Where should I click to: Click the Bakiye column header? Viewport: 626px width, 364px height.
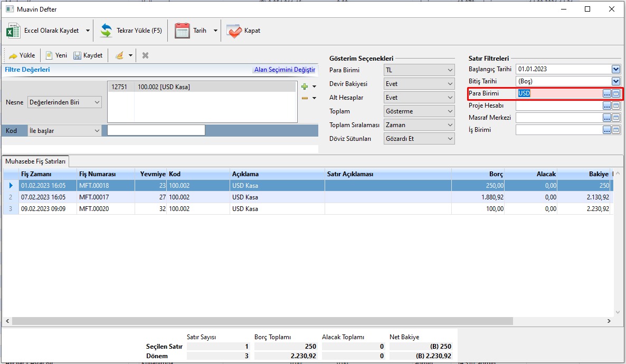584,174
